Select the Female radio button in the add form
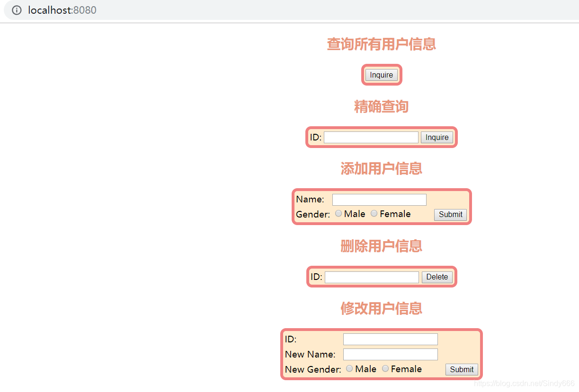Viewport: 579px width, 392px height. coord(374,213)
